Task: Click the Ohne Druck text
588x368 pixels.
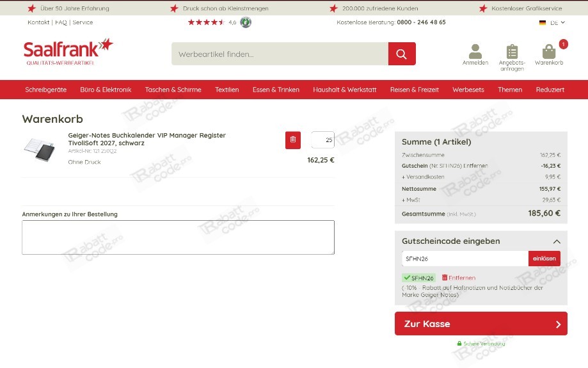Action: (x=84, y=162)
